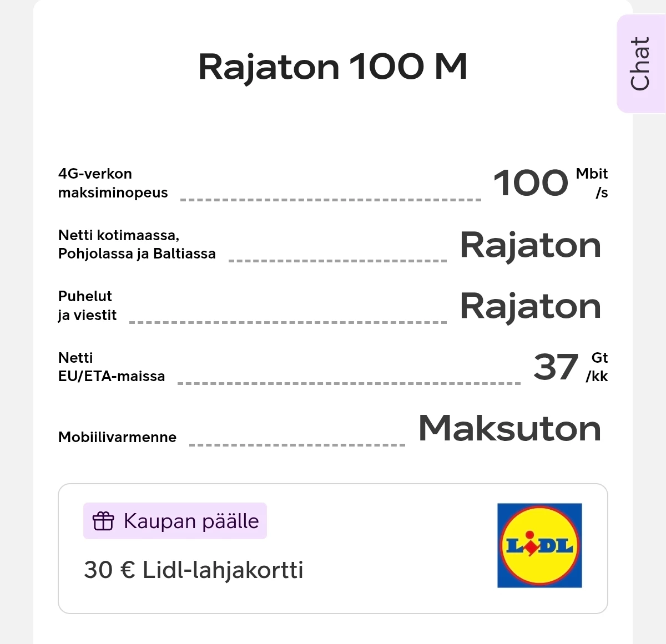Click the Rajaton 100 M plan heading
The height and width of the screenshot is (644, 666).
point(332,67)
